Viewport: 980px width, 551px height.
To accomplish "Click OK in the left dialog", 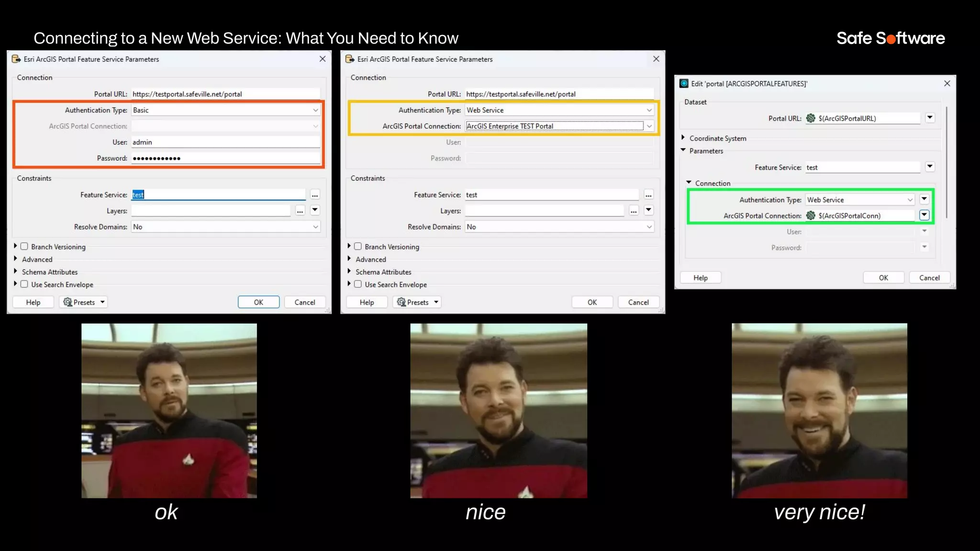I will coord(258,302).
